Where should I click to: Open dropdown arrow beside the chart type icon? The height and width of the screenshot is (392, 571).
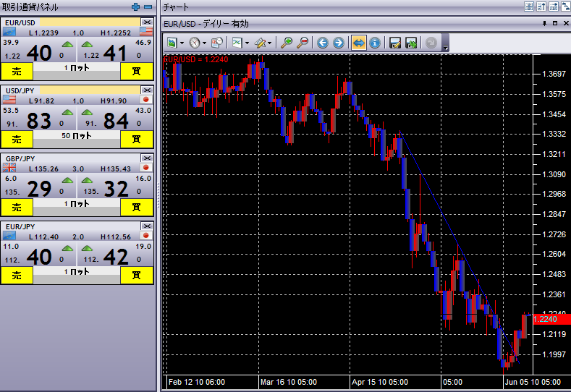182,43
